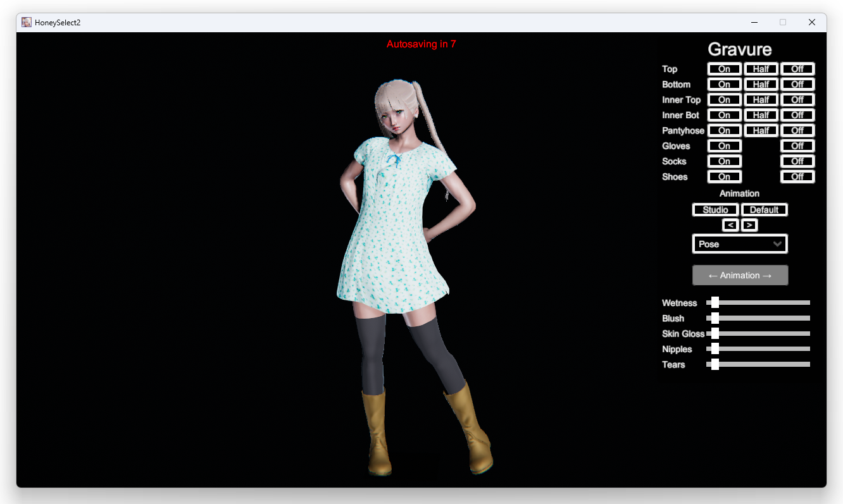Select the Default animation mode
This screenshot has width=843, height=504.
point(764,210)
